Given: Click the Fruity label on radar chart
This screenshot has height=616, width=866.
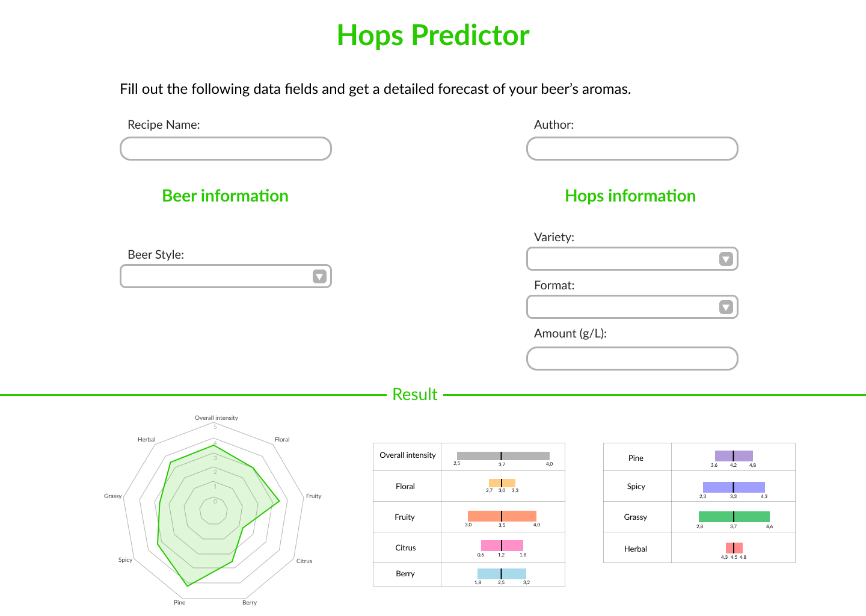Looking at the screenshot, I should click(314, 496).
